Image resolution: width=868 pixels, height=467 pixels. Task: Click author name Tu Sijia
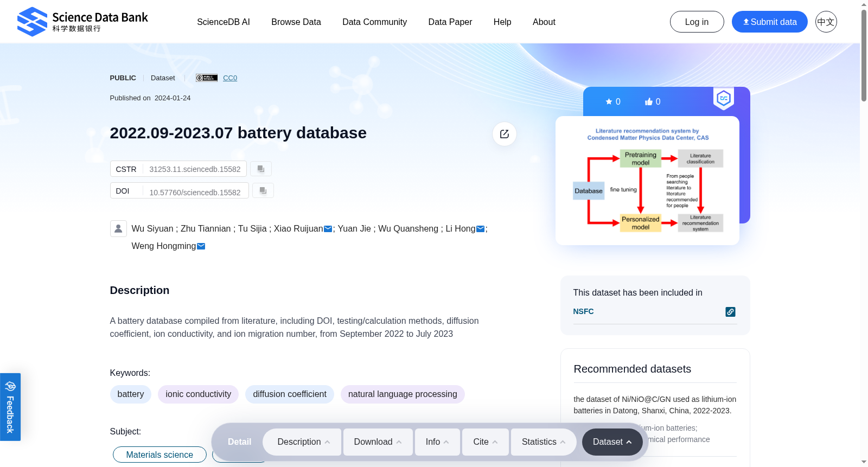(x=252, y=229)
